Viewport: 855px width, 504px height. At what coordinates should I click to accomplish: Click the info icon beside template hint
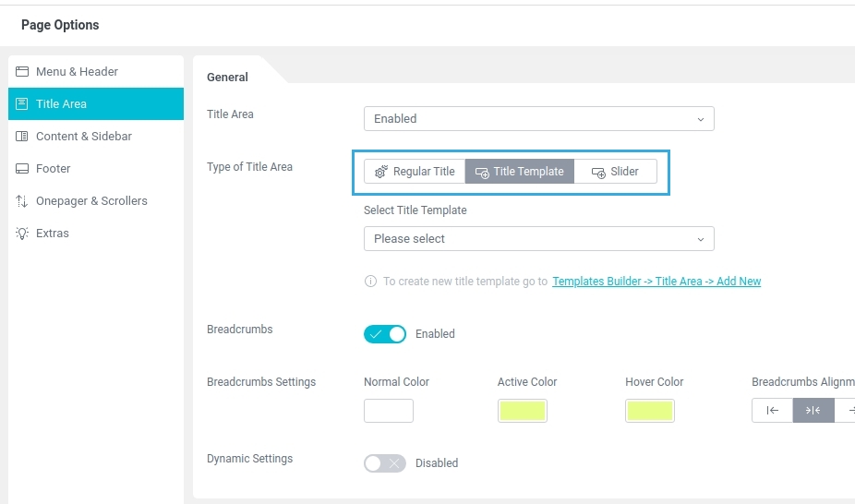370,282
